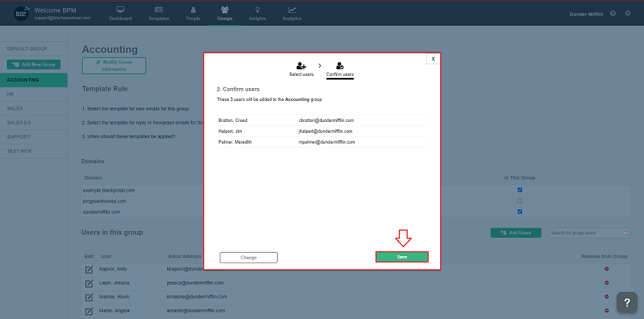Go to the People section
Viewport: 644px width, 319px height.
click(x=193, y=14)
